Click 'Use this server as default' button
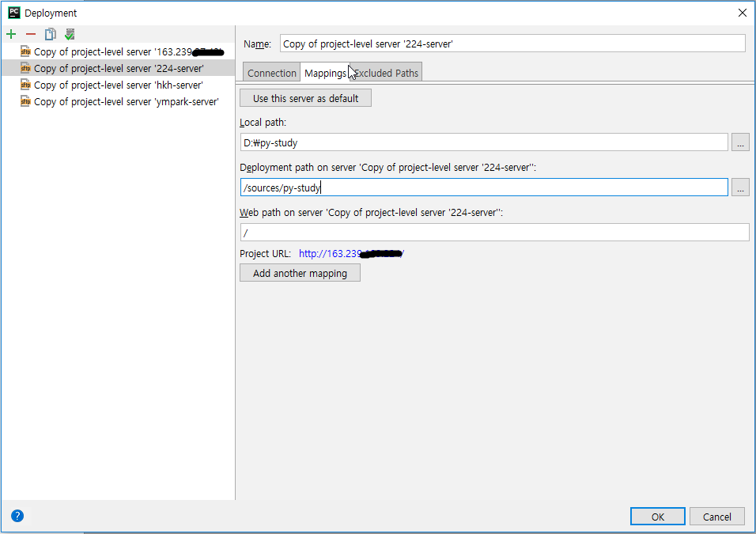Image resolution: width=756 pixels, height=534 pixels. click(306, 98)
